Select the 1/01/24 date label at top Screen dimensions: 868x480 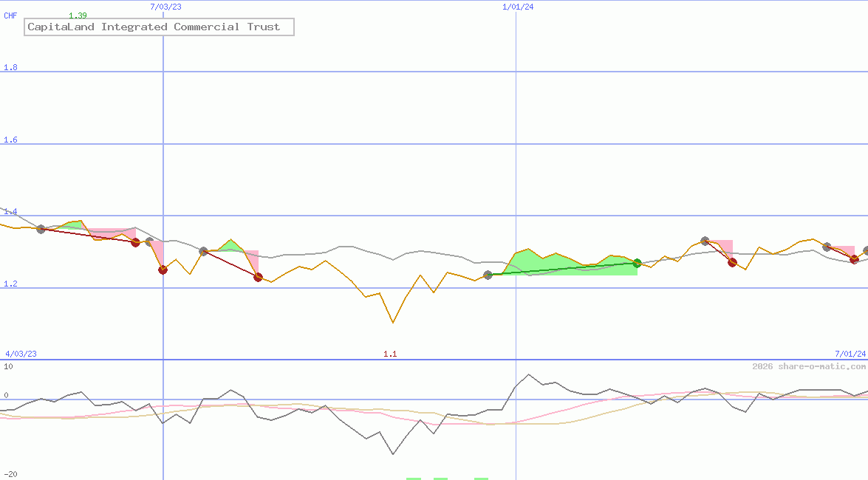[x=518, y=7]
